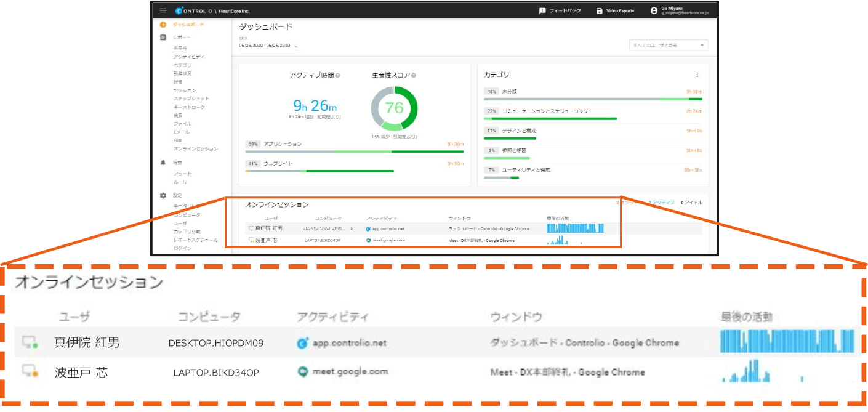The image size is (868, 412).
Task: Click the フィードバック button
Action: [560, 10]
